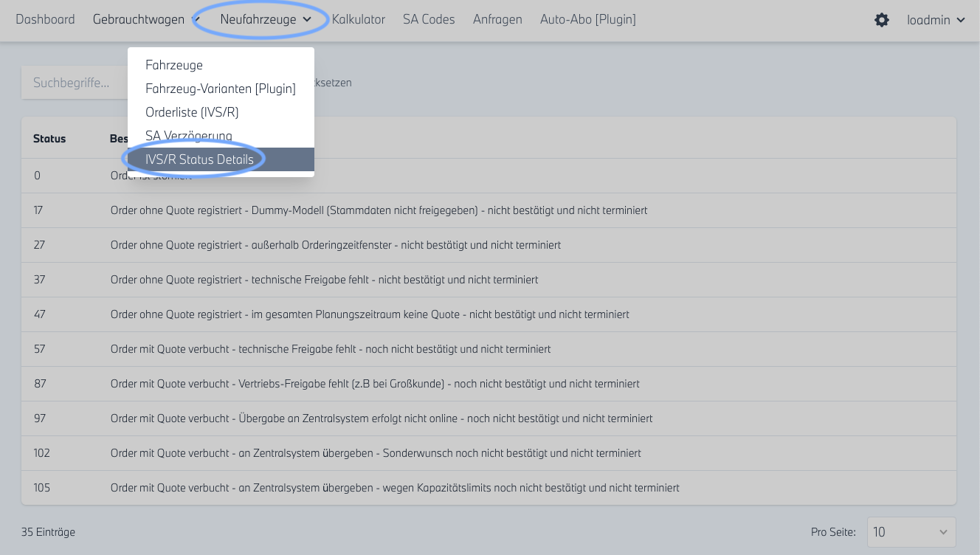Collapse the Neufahrzeuge dropdown menu
Screen dimensions: 980x555
coord(265,19)
